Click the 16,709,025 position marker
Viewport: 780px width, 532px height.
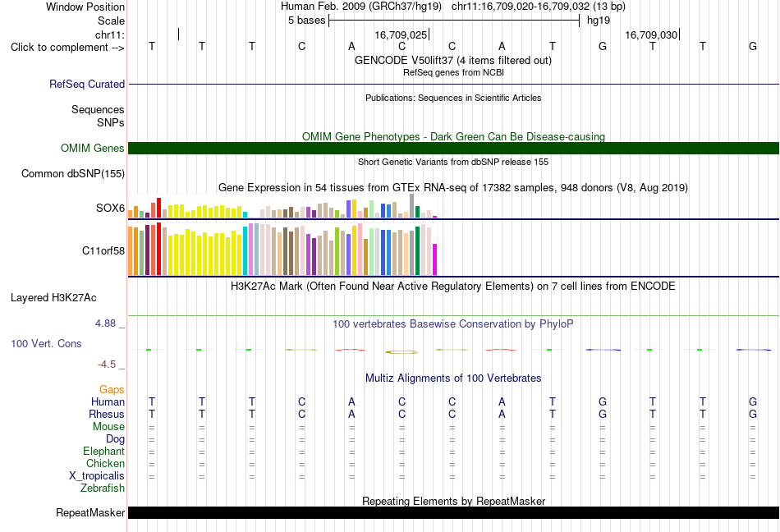pyautogui.click(x=401, y=34)
